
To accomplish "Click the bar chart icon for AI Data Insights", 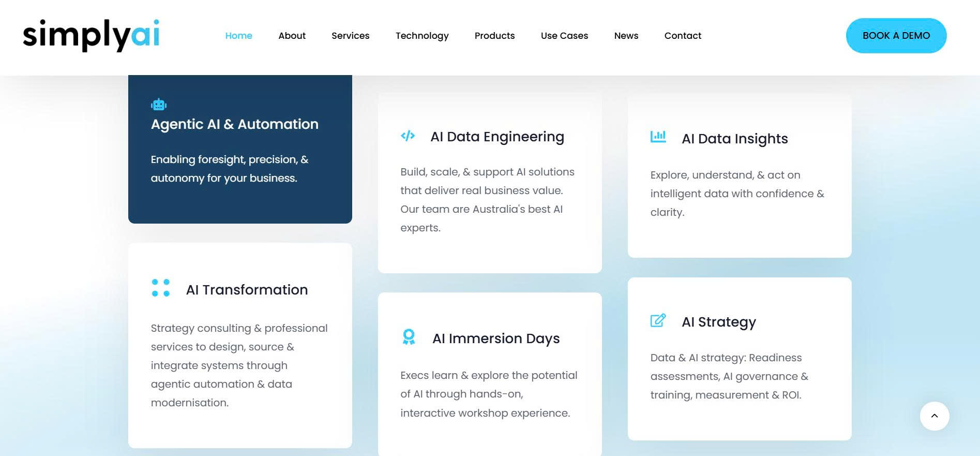I will [x=658, y=137].
